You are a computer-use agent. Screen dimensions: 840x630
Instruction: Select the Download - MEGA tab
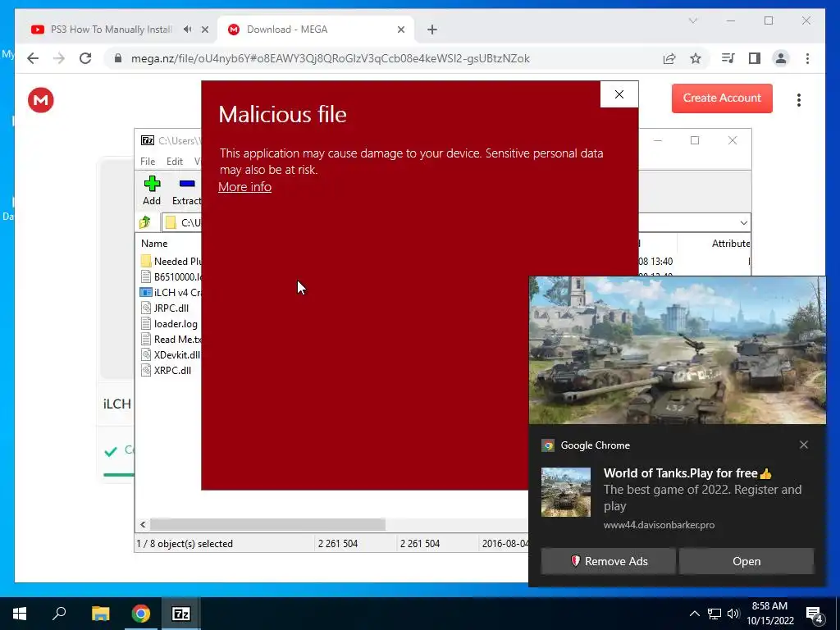click(x=316, y=30)
